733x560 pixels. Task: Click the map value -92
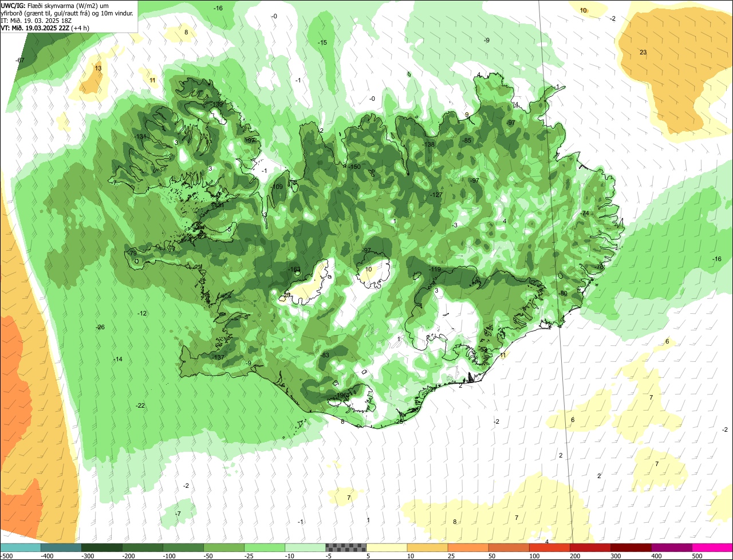pos(251,140)
